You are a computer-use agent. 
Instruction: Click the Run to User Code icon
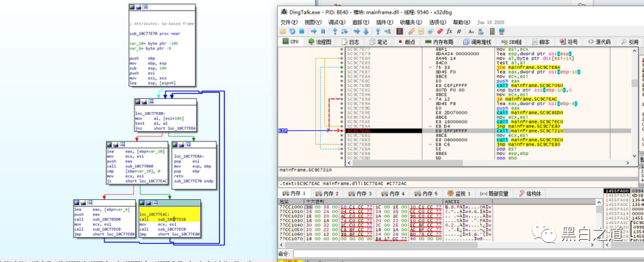(x=388, y=31)
